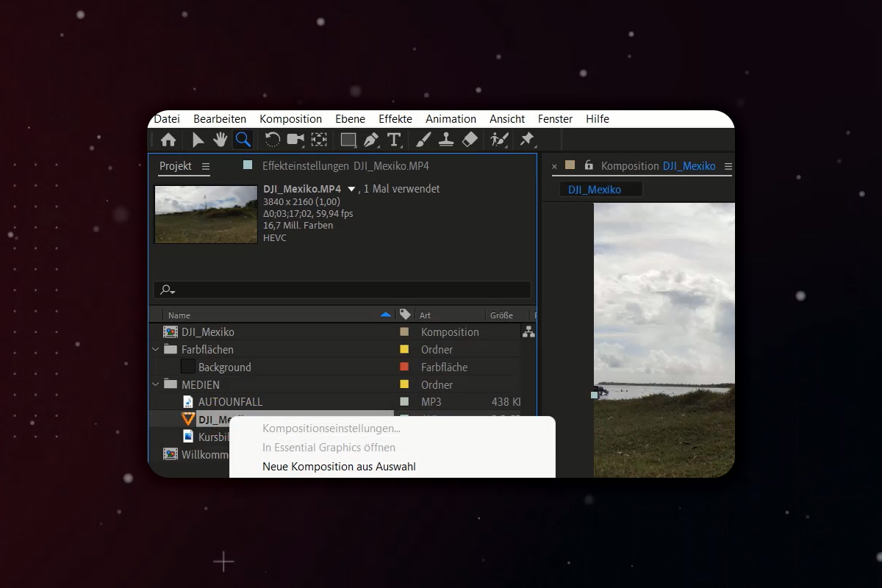Select the Camera tool

(x=295, y=140)
